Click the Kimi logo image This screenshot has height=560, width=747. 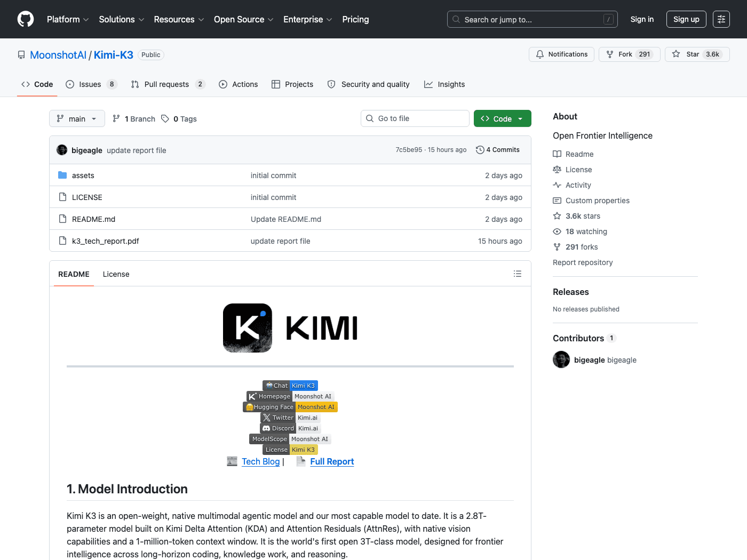[x=290, y=328]
